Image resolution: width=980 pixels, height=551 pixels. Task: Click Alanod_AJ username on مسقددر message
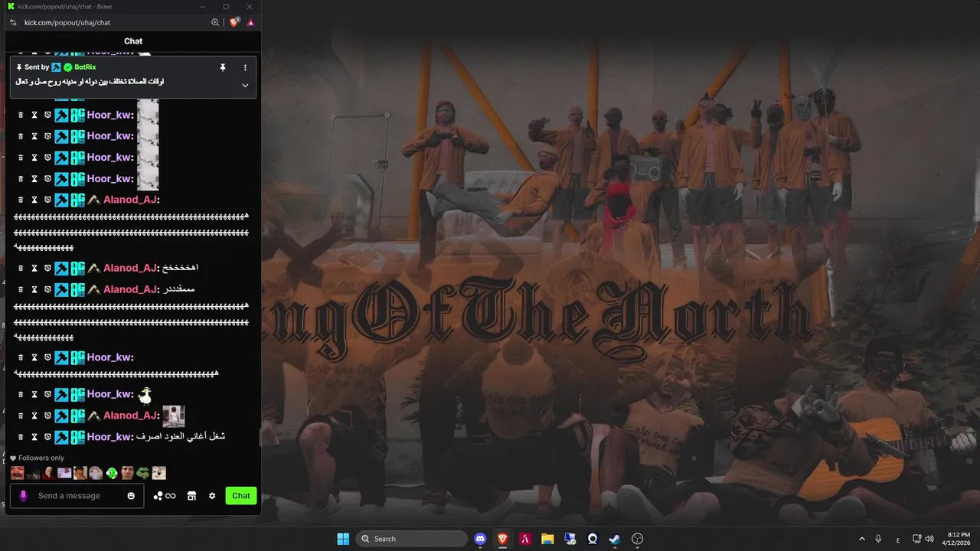pos(131,289)
